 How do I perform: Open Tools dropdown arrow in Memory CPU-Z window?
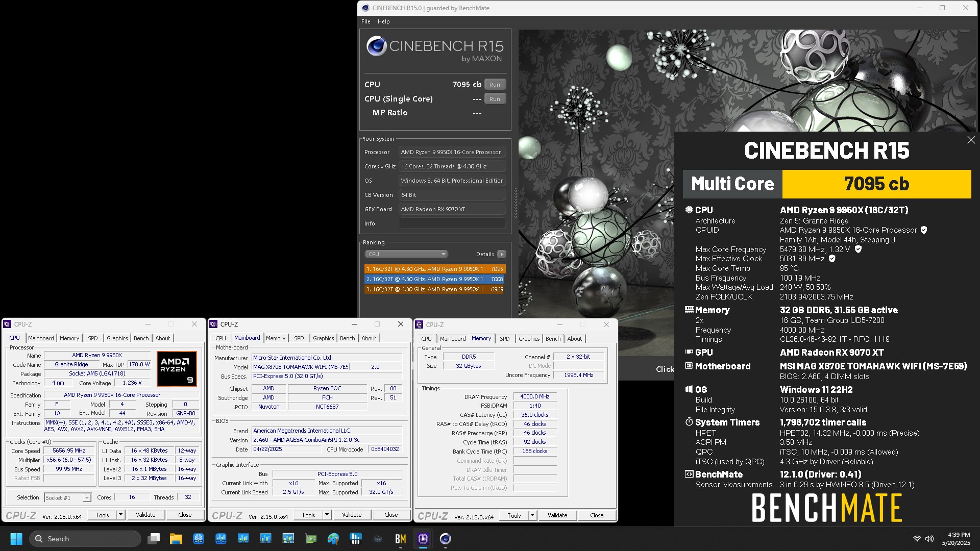[x=532, y=515]
